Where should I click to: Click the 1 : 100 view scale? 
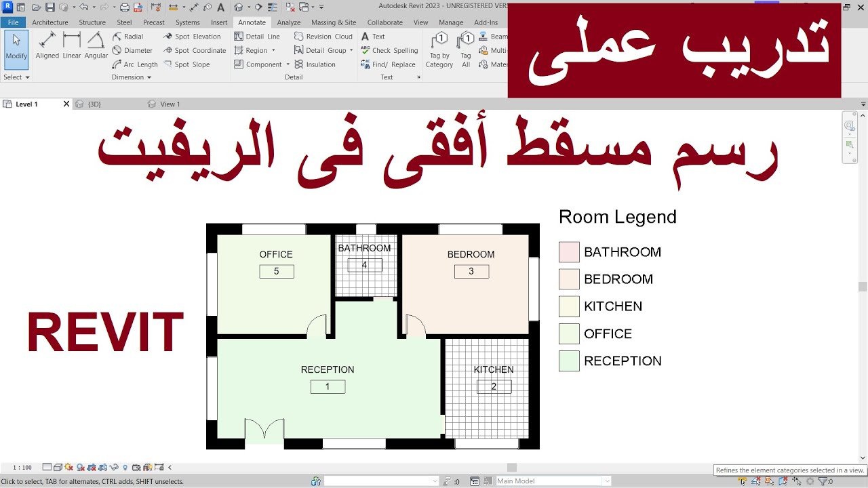pyautogui.click(x=22, y=467)
